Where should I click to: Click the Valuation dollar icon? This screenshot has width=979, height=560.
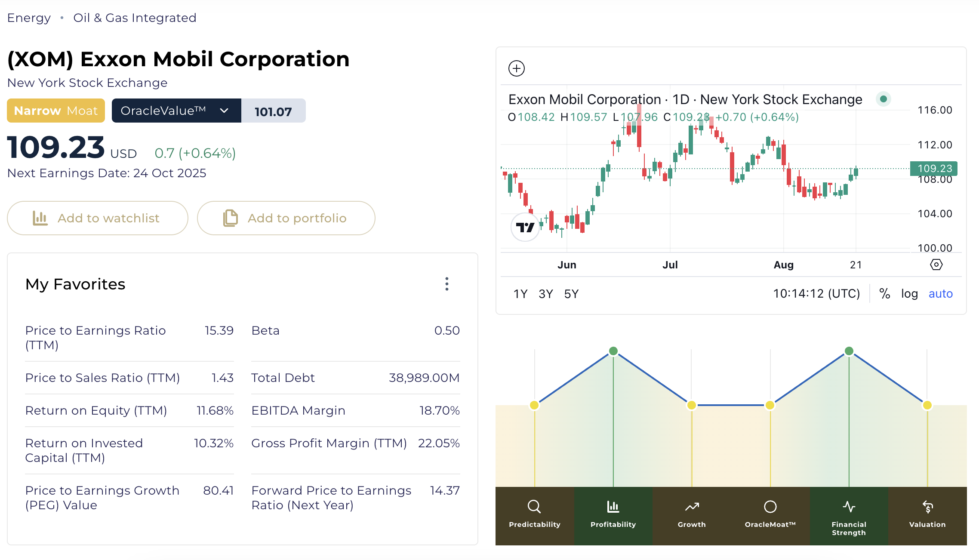(x=927, y=507)
